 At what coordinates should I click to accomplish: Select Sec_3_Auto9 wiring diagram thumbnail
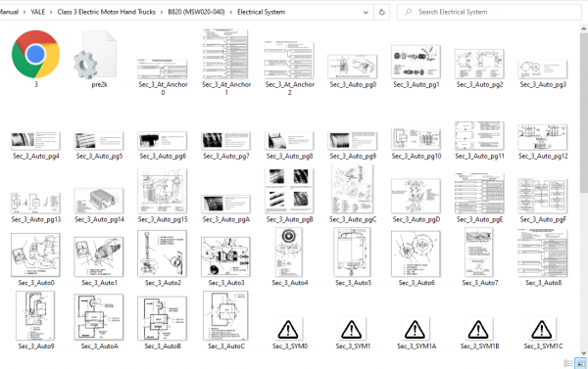[35, 316]
